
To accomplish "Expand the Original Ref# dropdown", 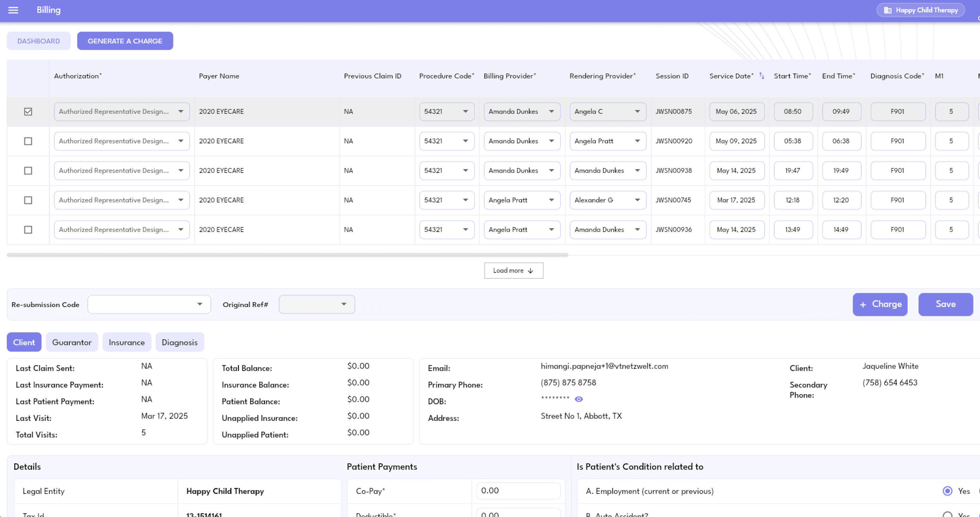I will point(316,304).
